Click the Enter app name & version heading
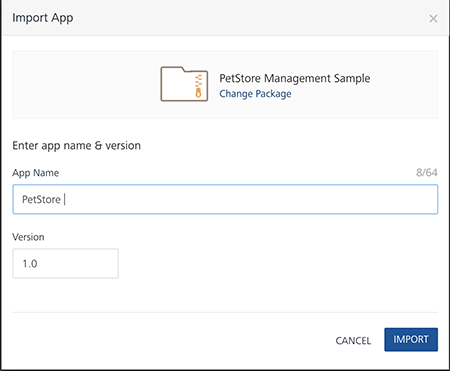 [x=76, y=146]
